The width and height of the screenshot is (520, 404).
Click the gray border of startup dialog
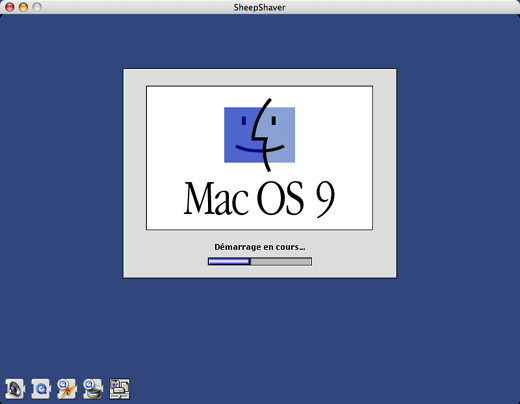pos(135,173)
